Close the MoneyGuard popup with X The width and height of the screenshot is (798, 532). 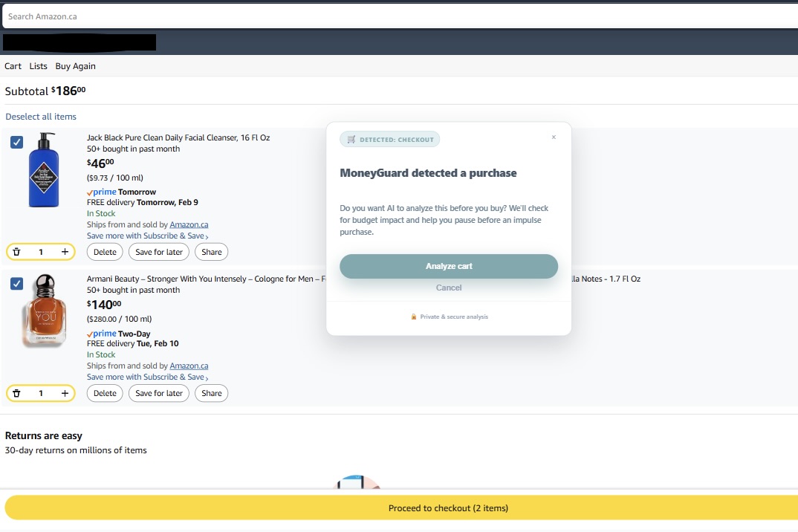(554, 137)
